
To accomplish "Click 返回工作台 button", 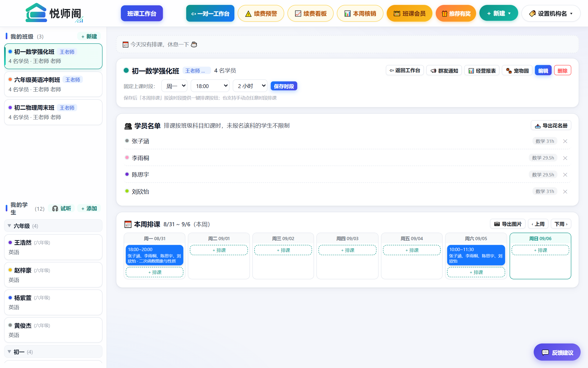I will [405, 71].
